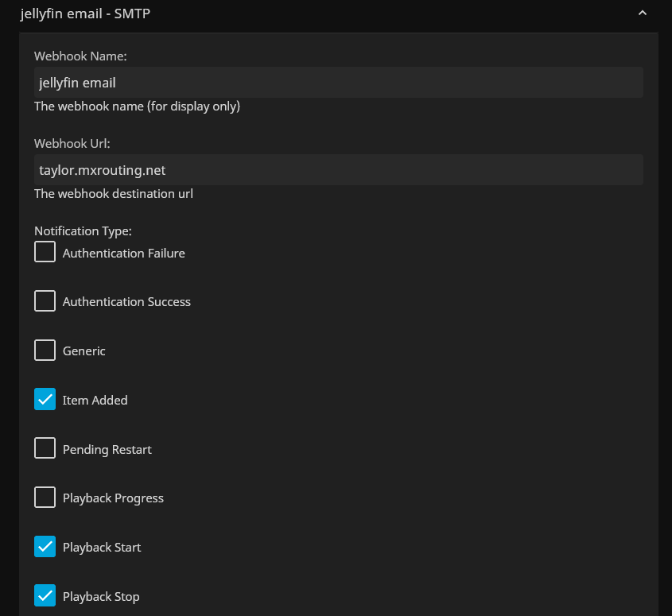The image size is (672, 616).
Task: Disable the Playback Start checkbox
Action: 45,547
